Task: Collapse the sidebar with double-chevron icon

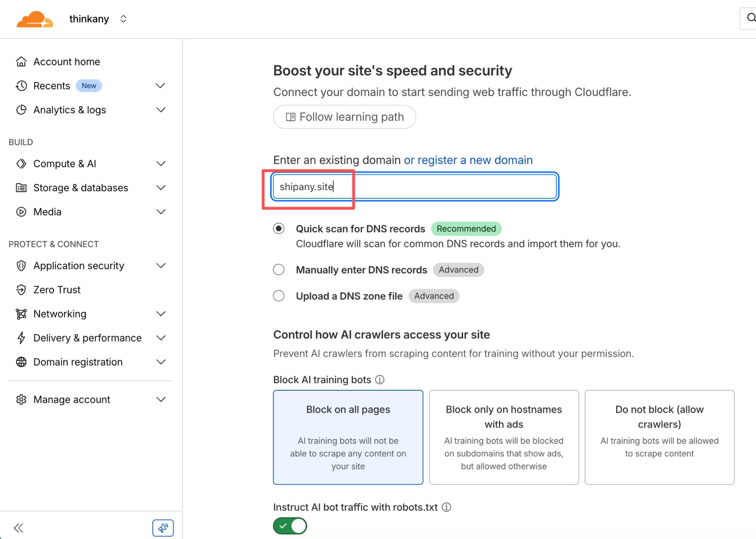Action: point(19,528)
